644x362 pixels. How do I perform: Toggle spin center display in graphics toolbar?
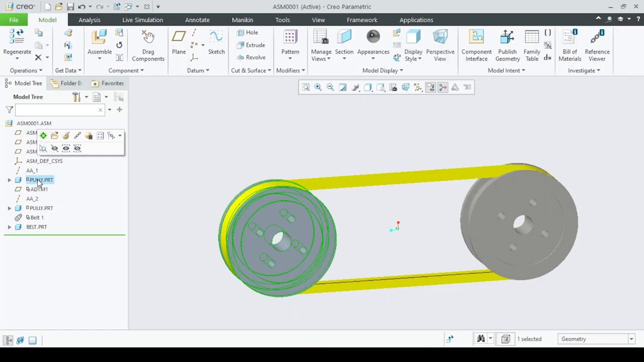[x=443, y=87]
